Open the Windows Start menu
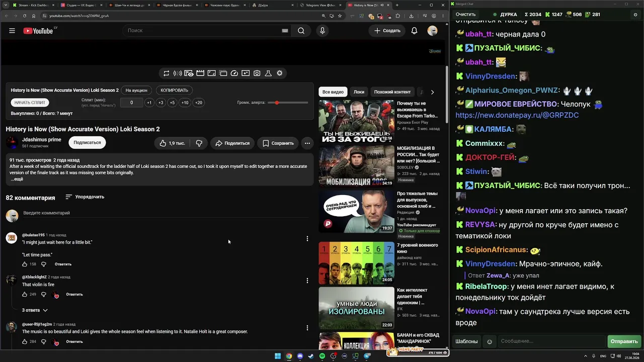 278,356
